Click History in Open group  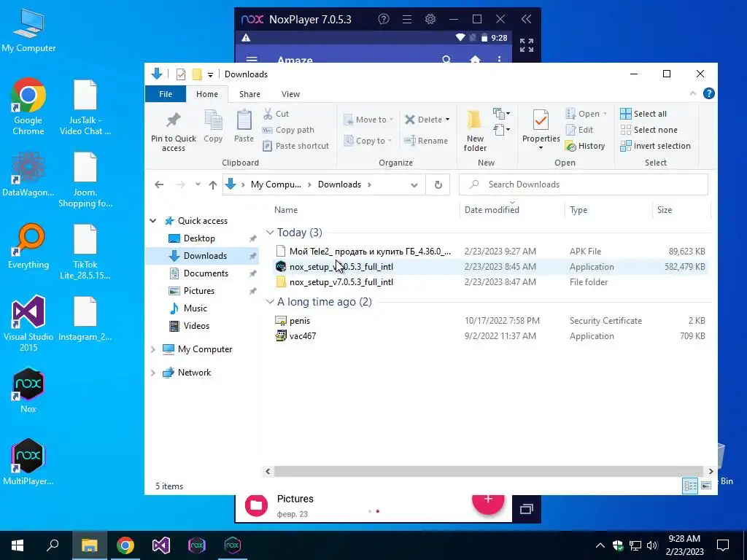[x=585, y=146]
